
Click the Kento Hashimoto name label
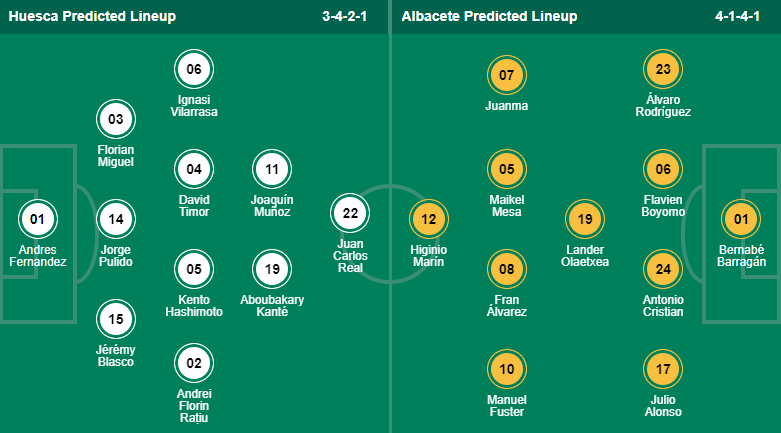194,305
